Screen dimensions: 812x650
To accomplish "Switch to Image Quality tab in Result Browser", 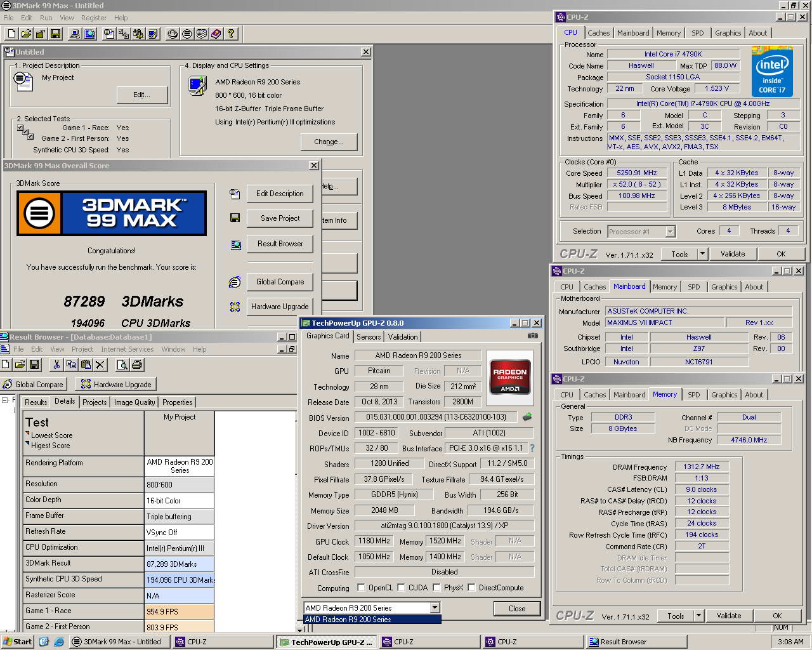I will click(x=134, y=402).
